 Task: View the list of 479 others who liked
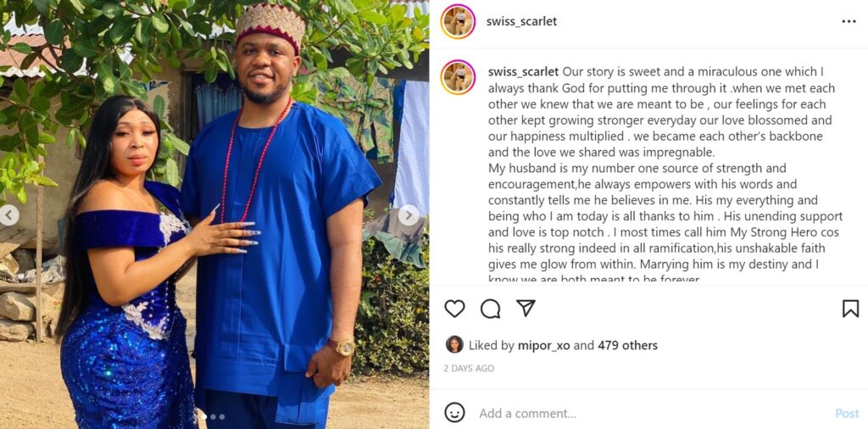pos(627,345)
